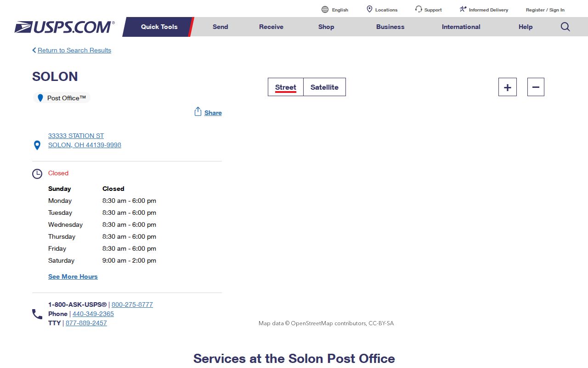Click the back chevron beside Return link
This screenshot has width=588, height=368.
[34, 50]
